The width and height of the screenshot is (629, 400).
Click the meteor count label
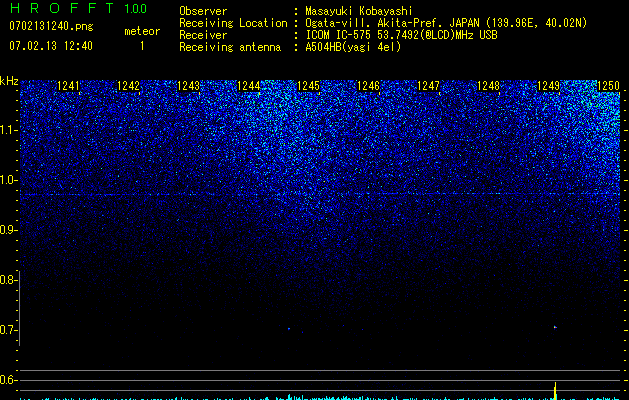(x=142, y=31)
